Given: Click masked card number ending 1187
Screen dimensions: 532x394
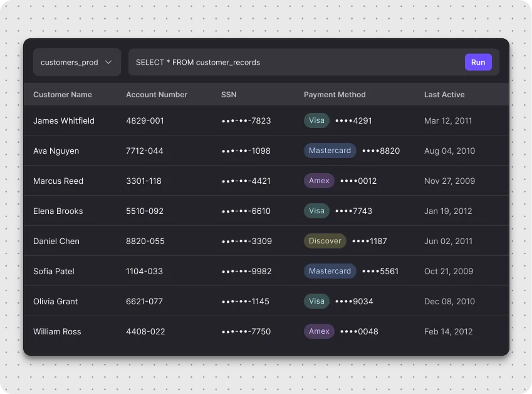Looking at the screenshot, I should [370, 241].
